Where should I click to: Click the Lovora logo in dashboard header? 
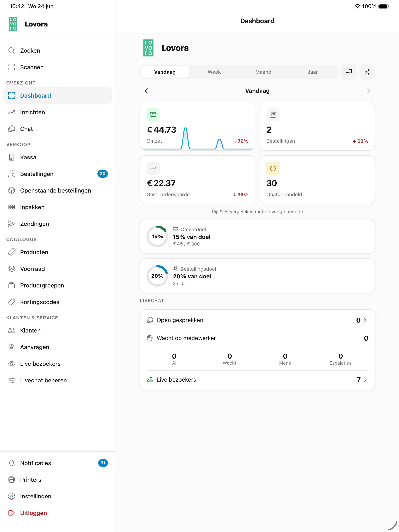tap(148, 48)
